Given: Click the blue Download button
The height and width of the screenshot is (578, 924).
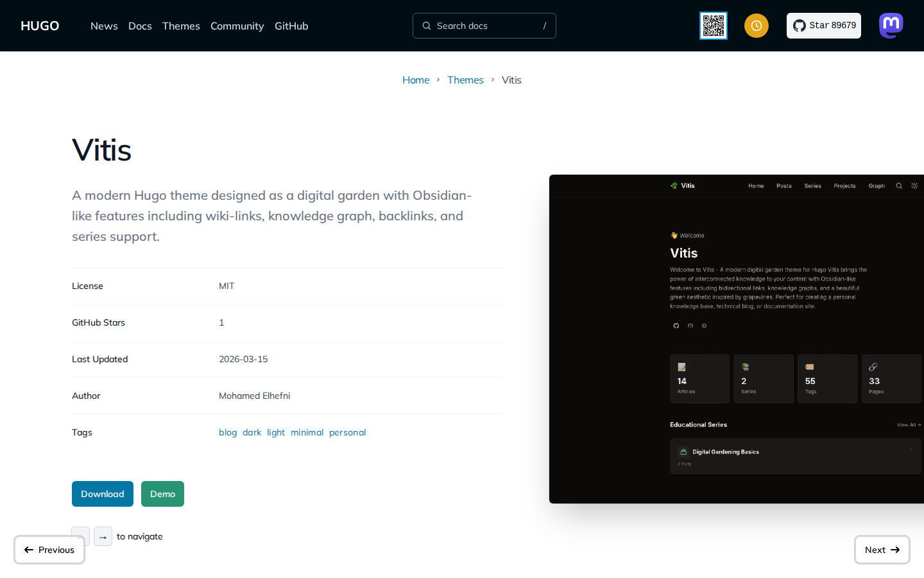Looking at the screenshot, I should point(103,494).
